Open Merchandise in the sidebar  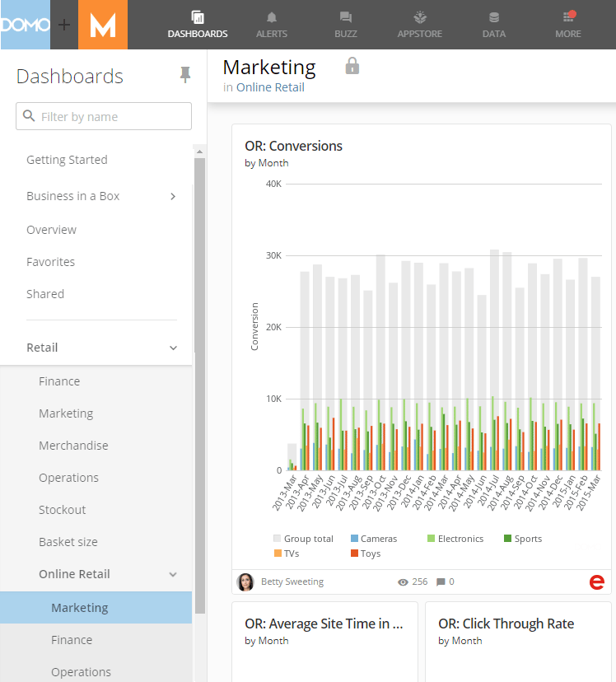pos(73,446)
